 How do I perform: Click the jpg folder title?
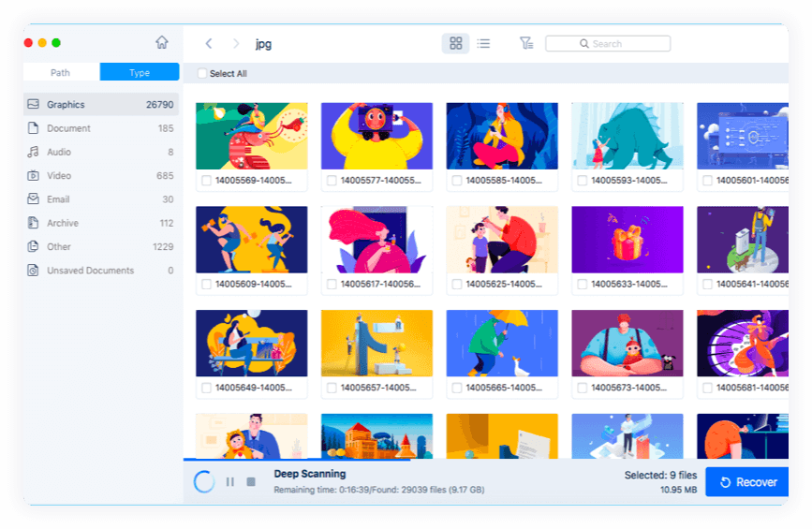263,44
